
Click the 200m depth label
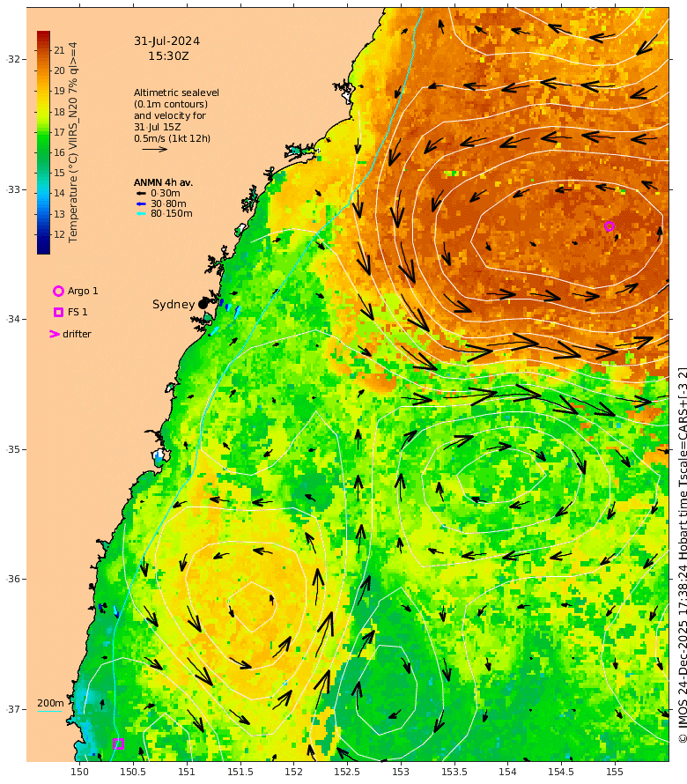(50, 703)
